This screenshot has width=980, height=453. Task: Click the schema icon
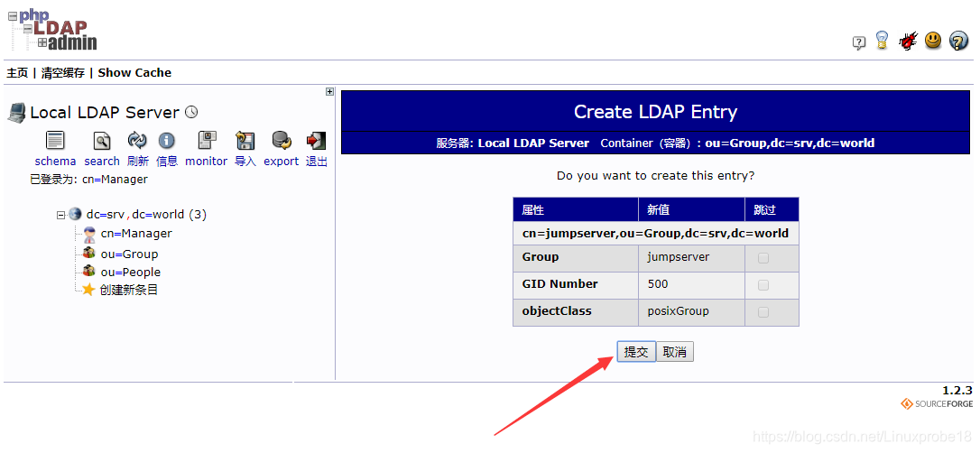click(56, 141)
